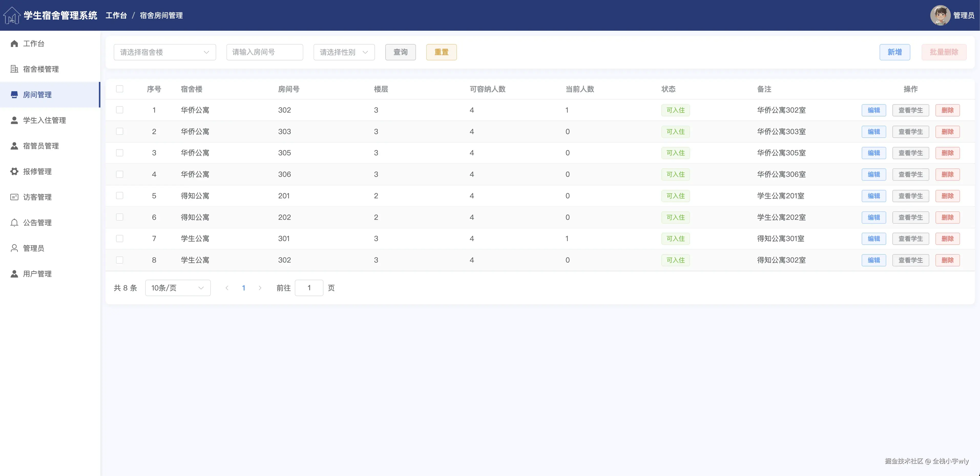Screen dimensions: 980x476
Task: Click the bell icon for 公告管理
Action: [14, 223]
